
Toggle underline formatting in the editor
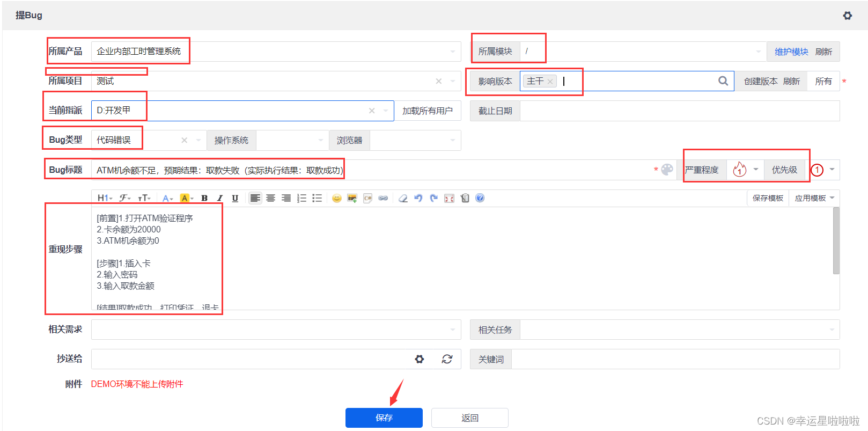(235, 198)
